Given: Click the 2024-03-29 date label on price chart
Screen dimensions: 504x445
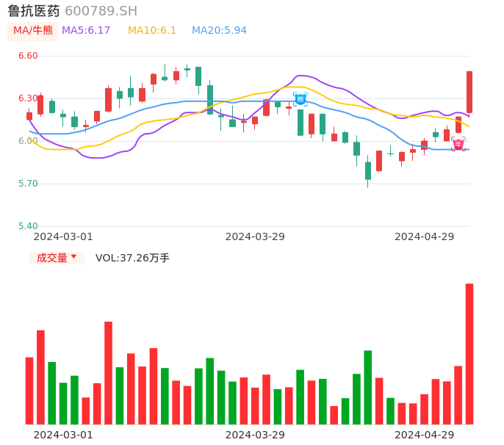Looking at the screenshot, I should coord(255,236).
